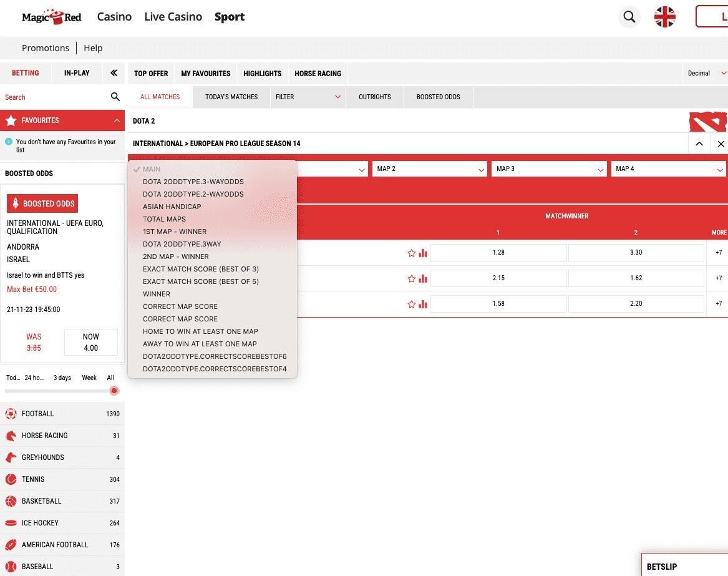The image size is (728, 576).
Task: Expand +7 more markets for 2.15 match
Action: (718, 278)
